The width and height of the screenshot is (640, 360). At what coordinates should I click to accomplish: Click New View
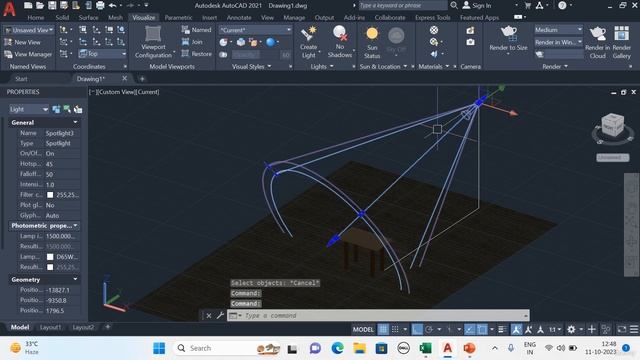coord(22,42)
